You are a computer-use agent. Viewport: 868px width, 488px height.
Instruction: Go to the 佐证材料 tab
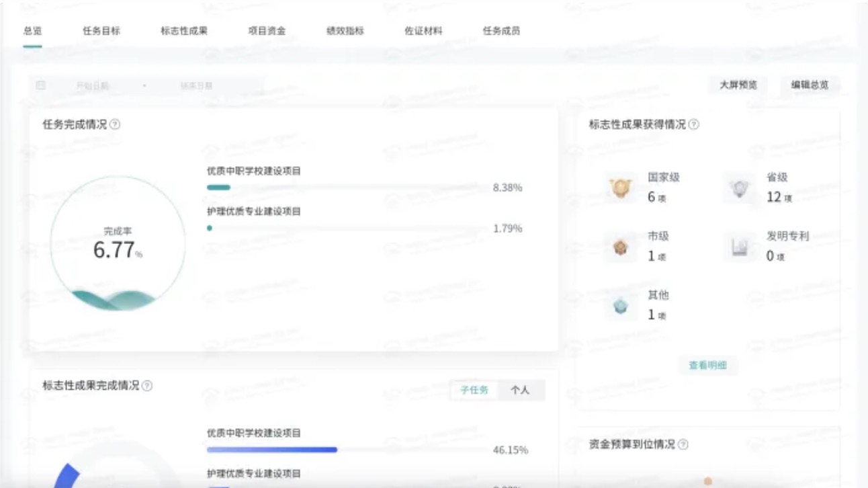tap(423, 31)
